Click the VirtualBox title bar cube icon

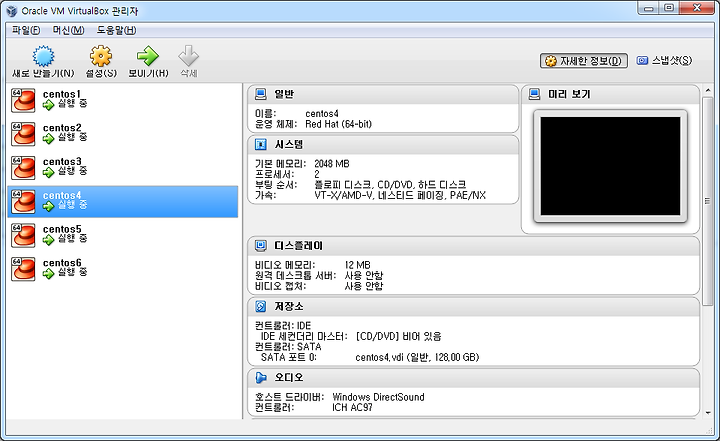click(x=12, y=11)
